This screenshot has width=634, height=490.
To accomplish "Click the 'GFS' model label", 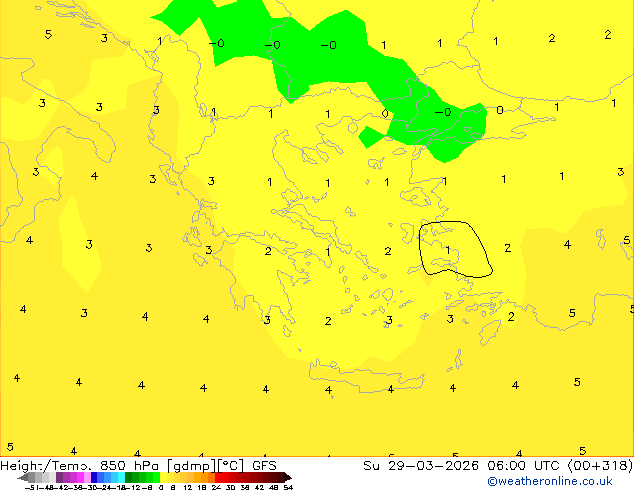I will coord(264,465).
